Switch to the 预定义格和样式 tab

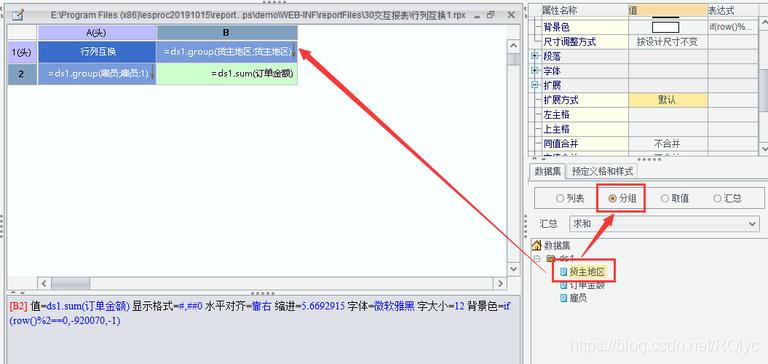click(602, 171)
